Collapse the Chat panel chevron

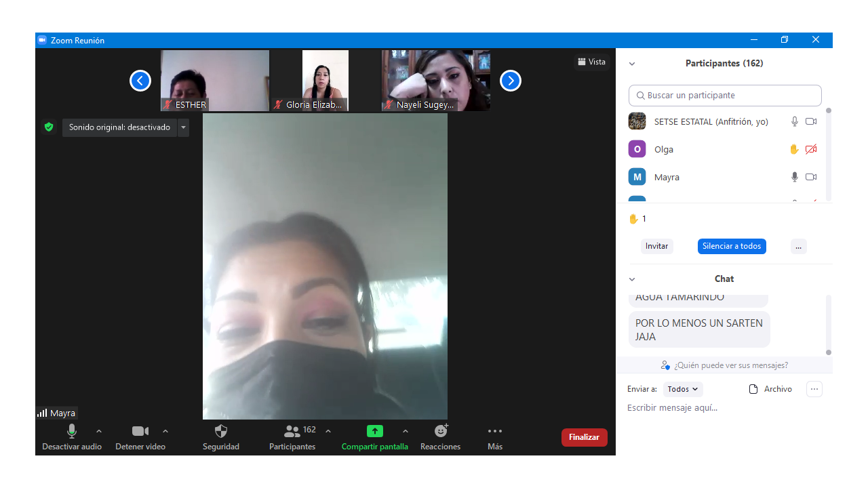click(632, 279)
